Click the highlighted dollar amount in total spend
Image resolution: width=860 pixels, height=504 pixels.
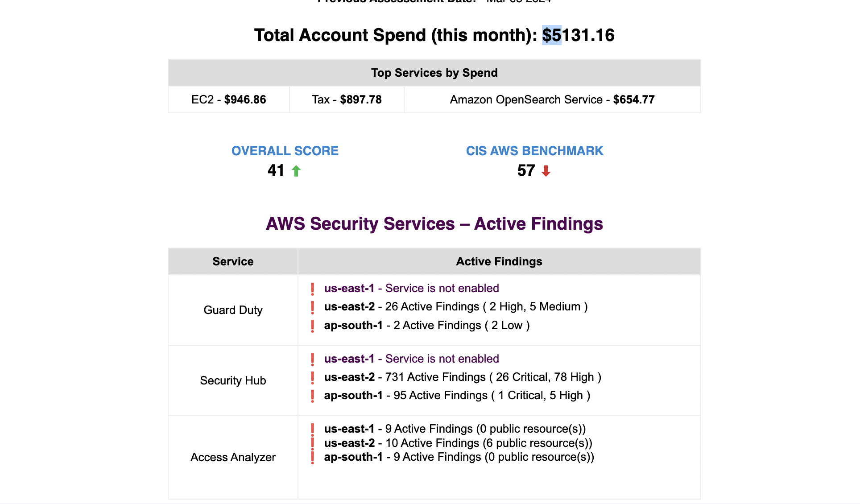point(552,35)
